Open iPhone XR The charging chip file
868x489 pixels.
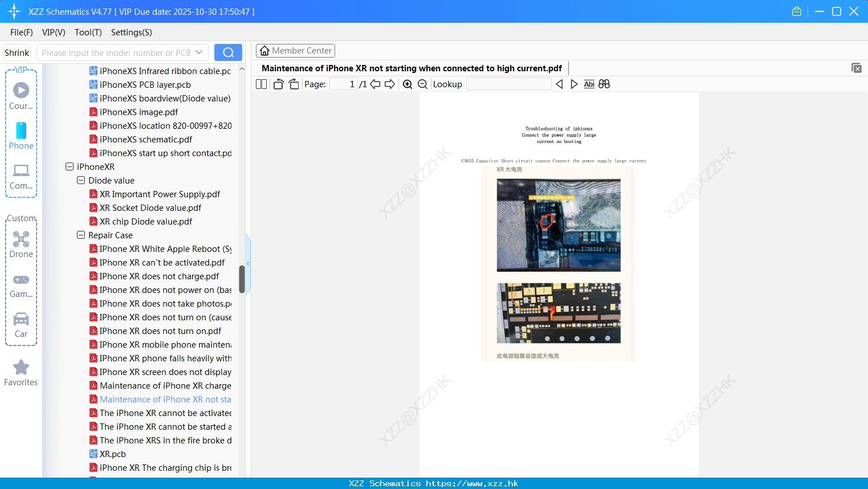click(x=160, y=468)
